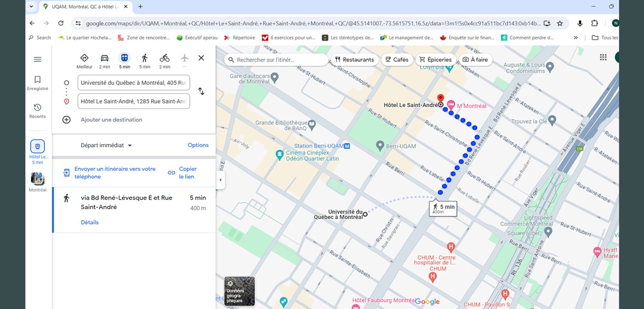Expand the Départ immédiat dropdown
This screenshot has height=309, width=644.
(106, 145)
